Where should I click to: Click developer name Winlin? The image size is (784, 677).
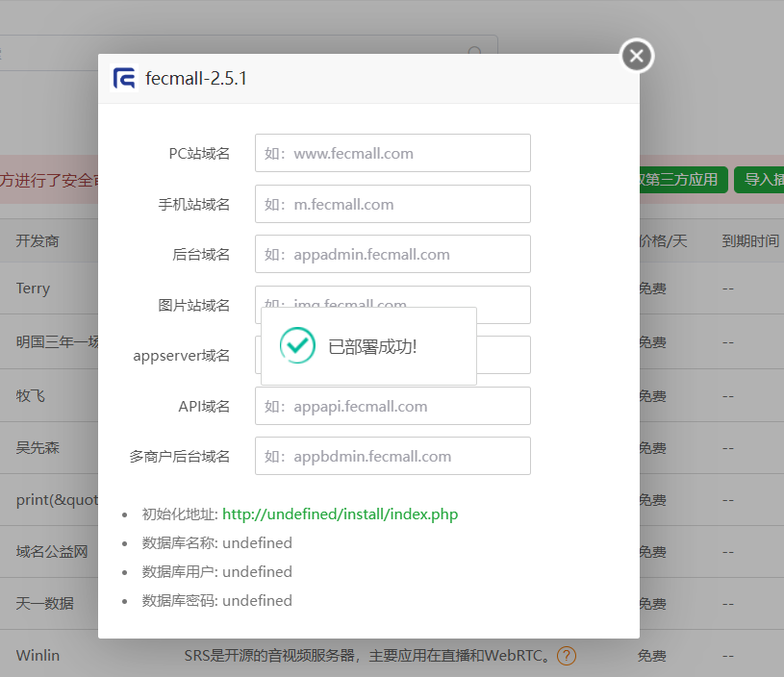pyautogui.click(x=38, y=656)
